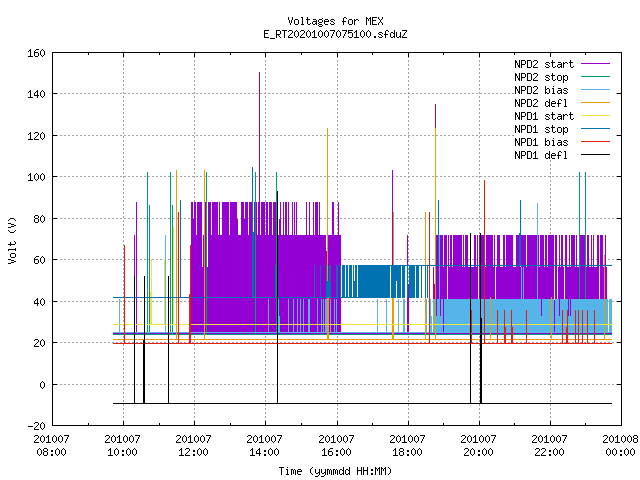Viewport: 640px width, 480px height.
Task: Click the 120 y-axis tick label
Action: (36, 136)
